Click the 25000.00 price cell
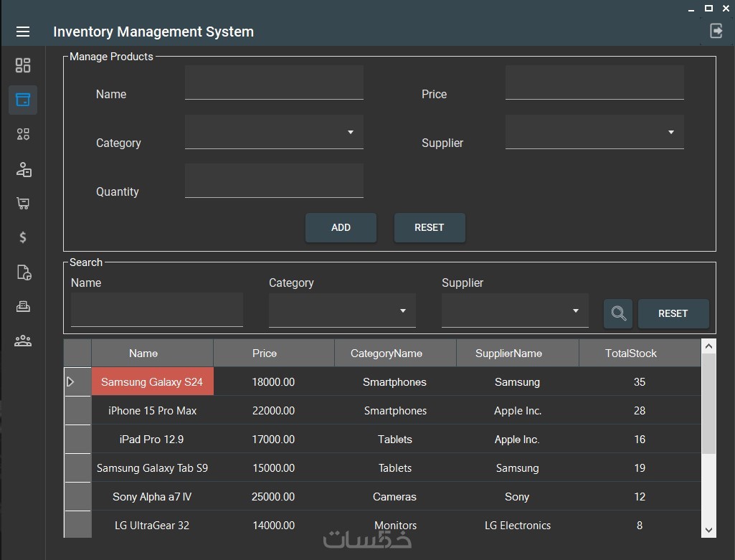The height and width of the screenshot is (560, 735). (x=274, y=496)
